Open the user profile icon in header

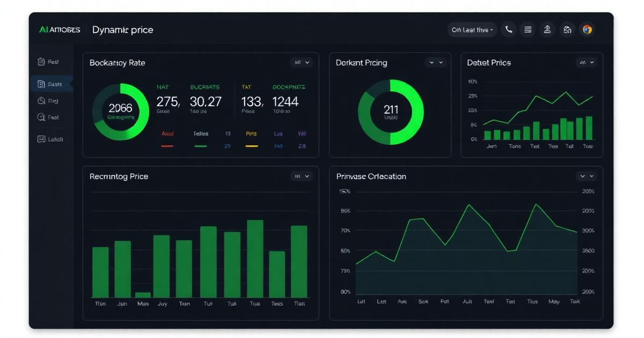coord(547,30)
